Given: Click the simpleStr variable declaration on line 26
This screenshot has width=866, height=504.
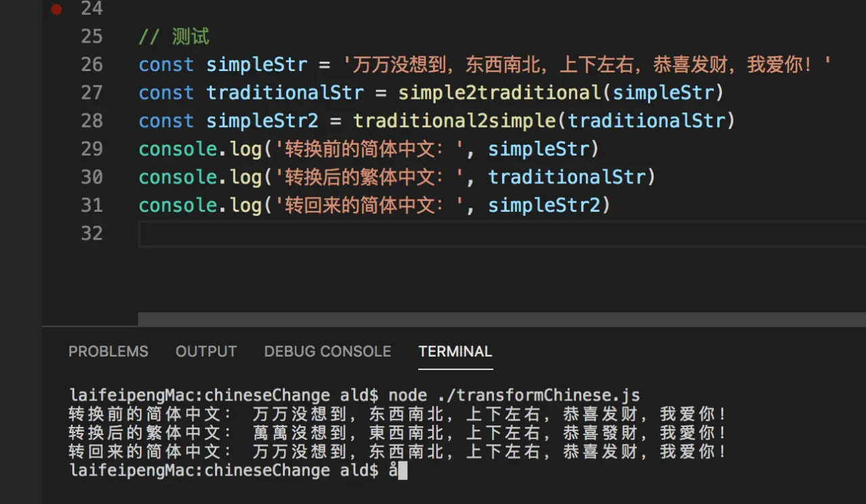Looking at the screenshot, I should click(256, 65).
